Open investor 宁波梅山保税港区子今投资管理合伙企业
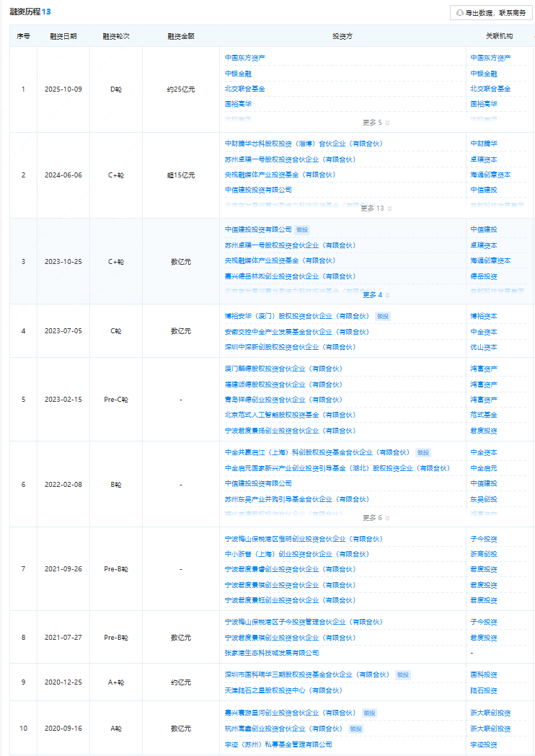Screen dimensions: 535x756 tap(304, 622)
